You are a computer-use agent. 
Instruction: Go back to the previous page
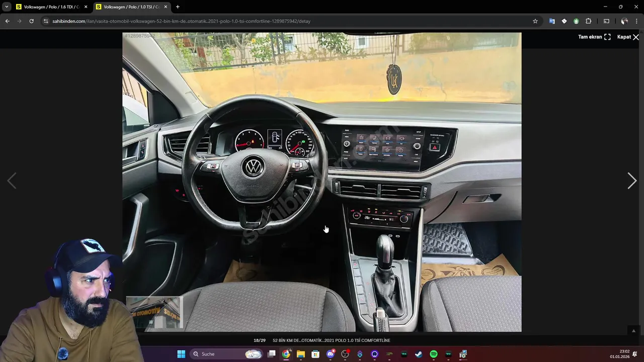7,21
